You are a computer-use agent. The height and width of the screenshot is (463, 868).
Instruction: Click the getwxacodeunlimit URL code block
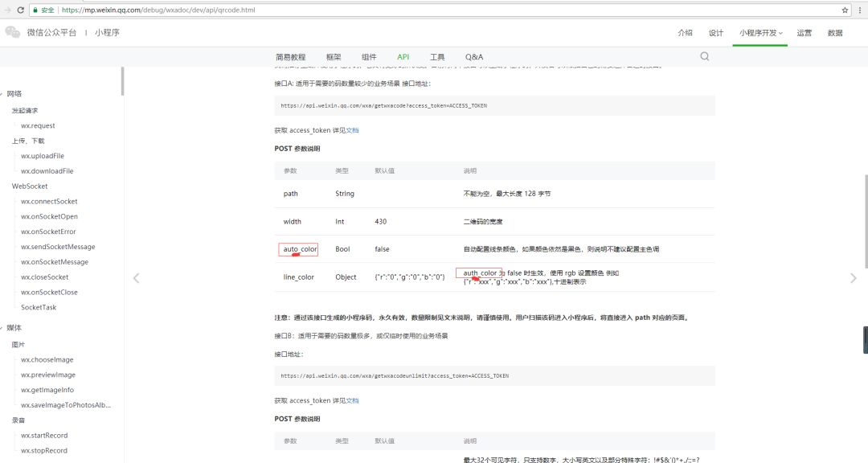pyautogui.click(x=494, y=376)
